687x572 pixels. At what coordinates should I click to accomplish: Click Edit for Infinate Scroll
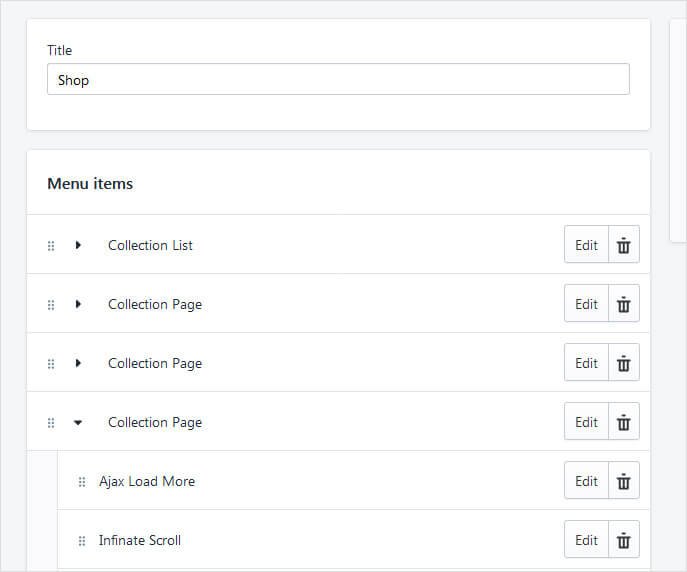[x=586, y=540]
